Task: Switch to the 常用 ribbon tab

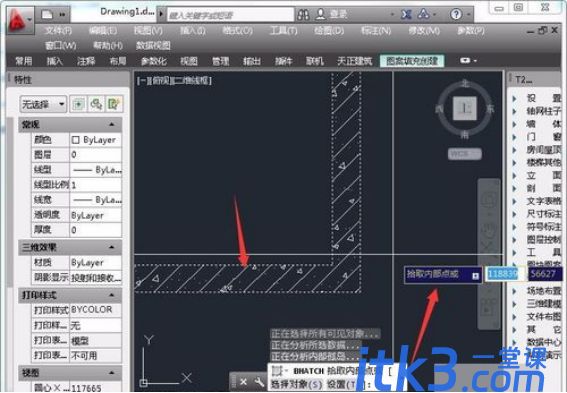Action: point(24,61)
